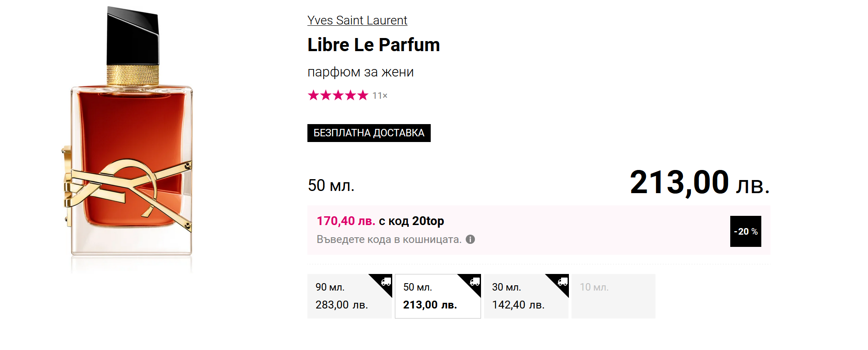This screenshot has width=868, height=350.
Task: Click the Libre Le Parfum product title
Action: point(373,45)
